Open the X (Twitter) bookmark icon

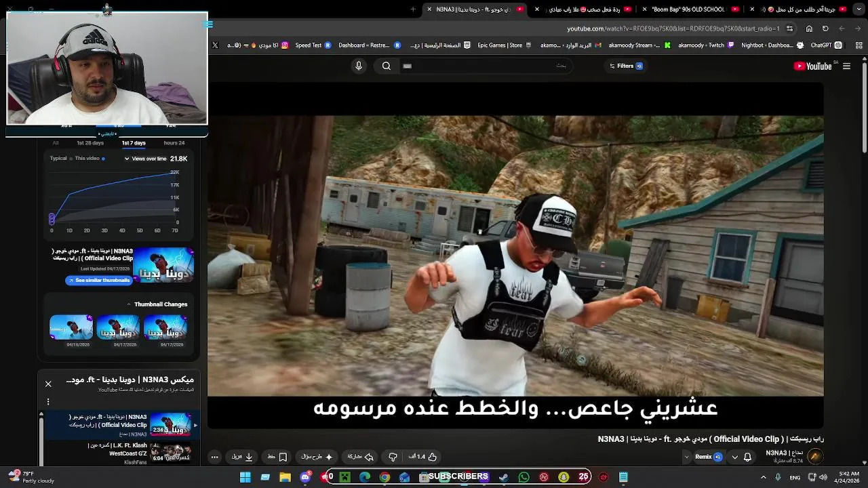215,45
